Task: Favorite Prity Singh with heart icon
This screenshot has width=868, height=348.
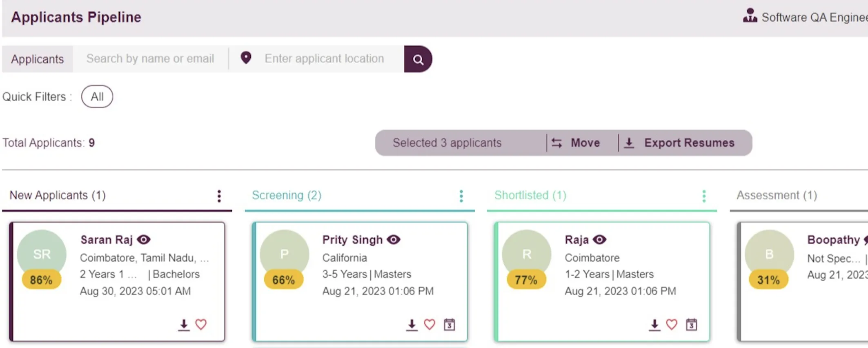Action: pos(429,325)
